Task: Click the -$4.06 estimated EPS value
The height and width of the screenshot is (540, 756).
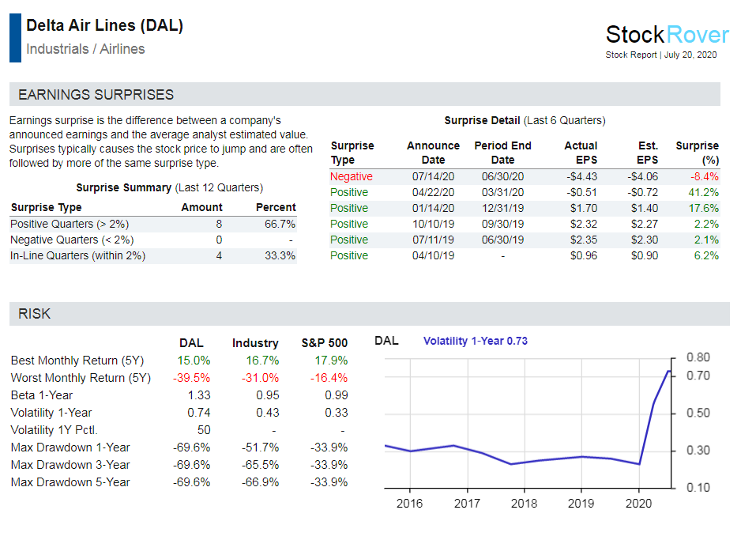Action: pyautogui.click(x=642, y=176)
